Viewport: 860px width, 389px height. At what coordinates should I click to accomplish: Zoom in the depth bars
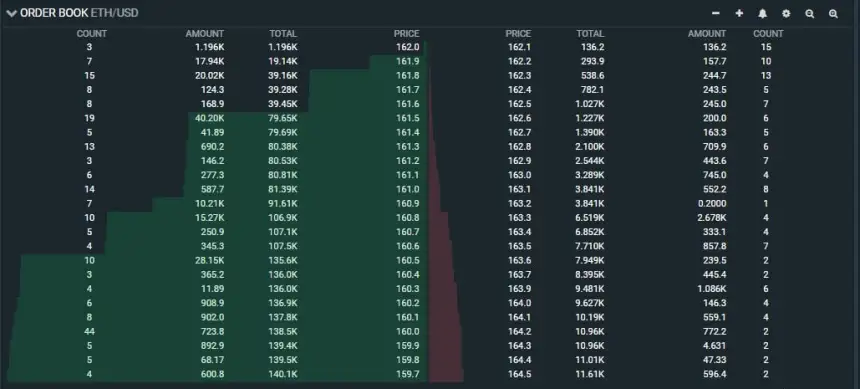pos(833,14)
